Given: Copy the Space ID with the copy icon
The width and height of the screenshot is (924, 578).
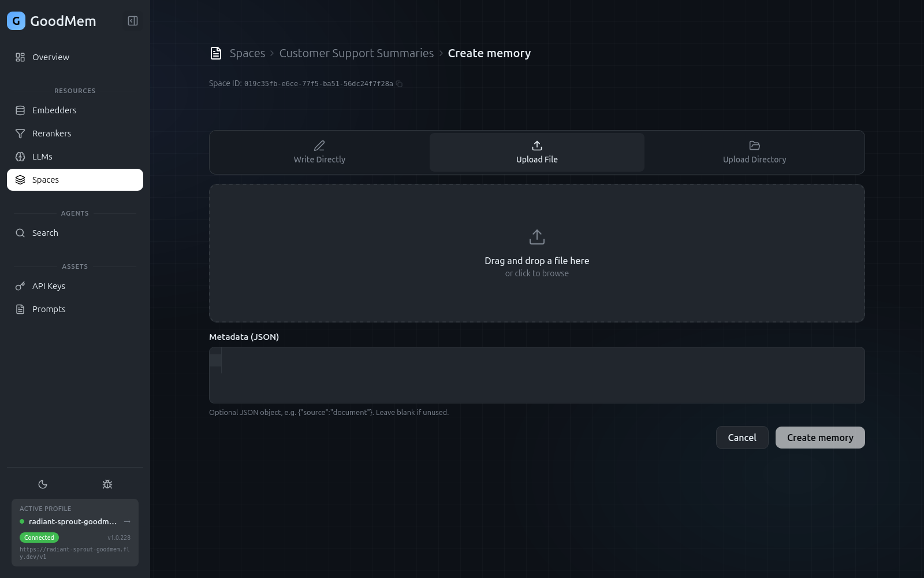Looking at the screenshot, I should click(x=398, y=83).
